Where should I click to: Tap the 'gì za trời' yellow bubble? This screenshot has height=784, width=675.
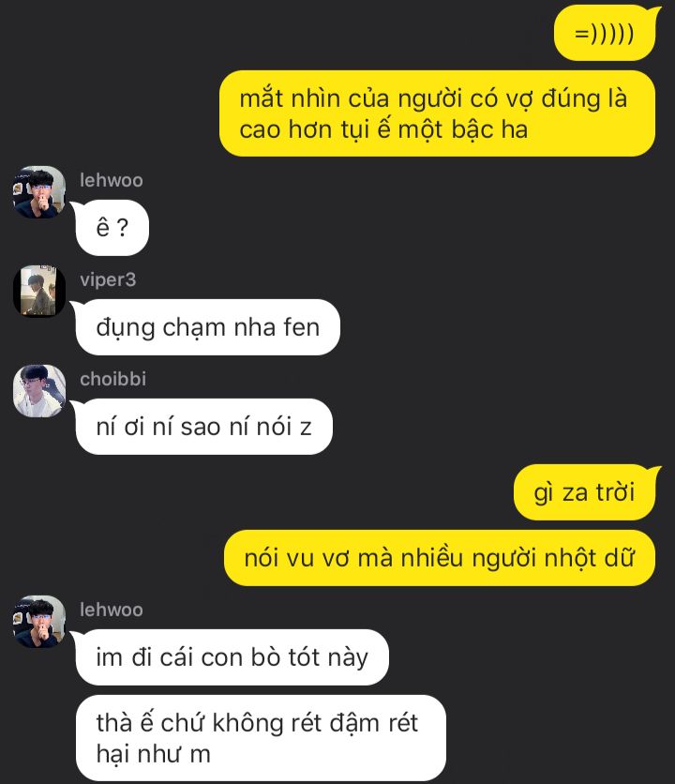[x=584, y=492]
